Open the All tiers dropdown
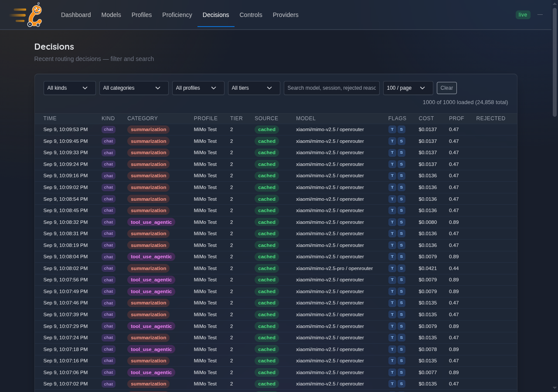The height and width of the screenshot is (392, 558). [x=254, y=88]
